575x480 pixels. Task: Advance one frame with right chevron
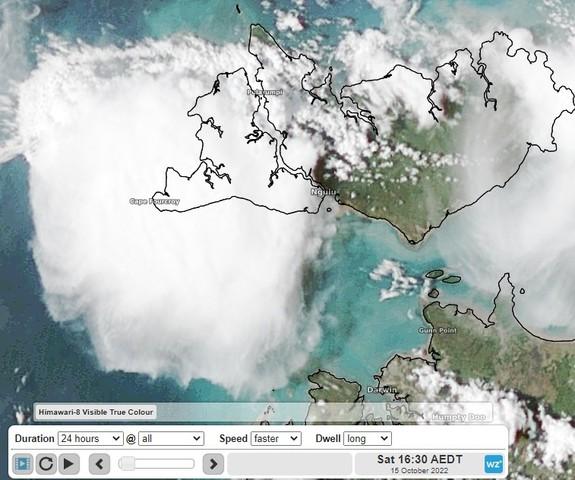click(213, 464)
